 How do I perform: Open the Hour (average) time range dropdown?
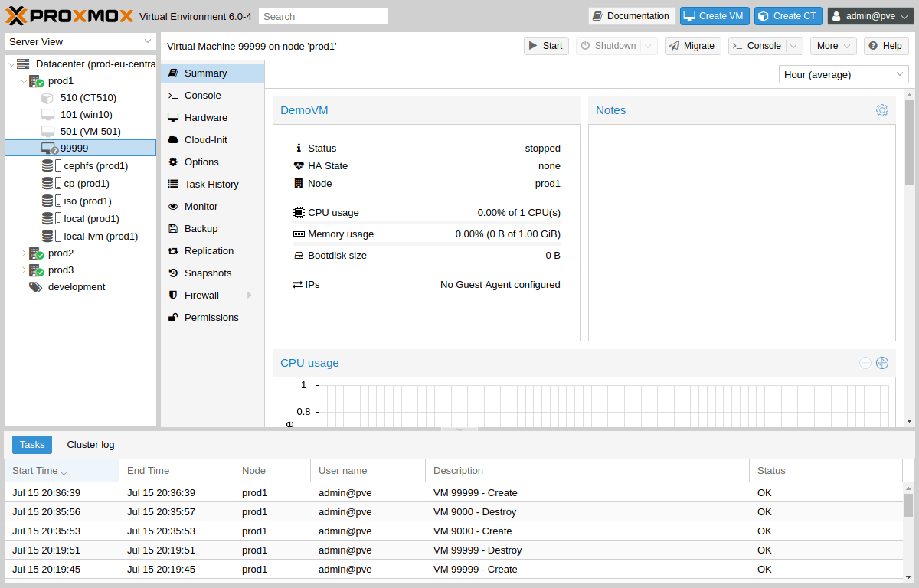tap(843, 73)
